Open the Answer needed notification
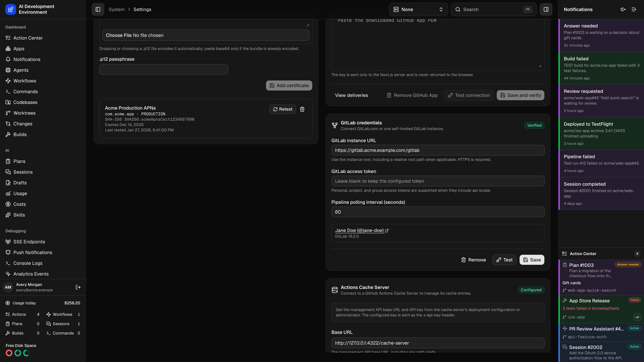644x362 pixels. (601, 36)
